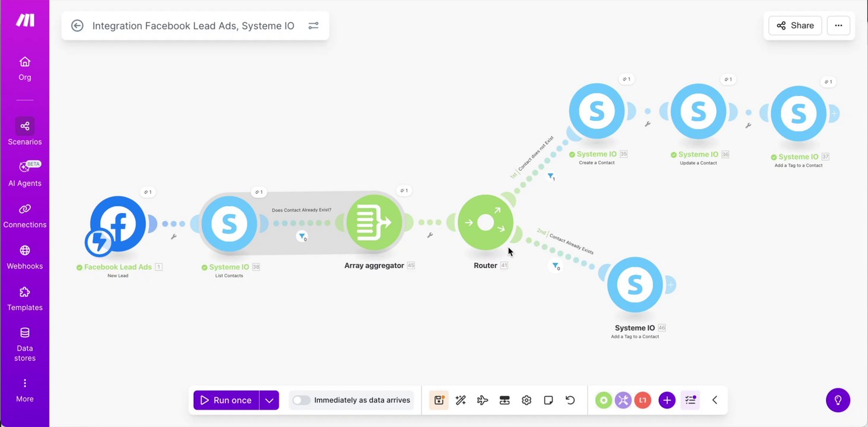
Task: Add module after top Add a Tag
Action: pyautogui.click(x=834, y=113)
